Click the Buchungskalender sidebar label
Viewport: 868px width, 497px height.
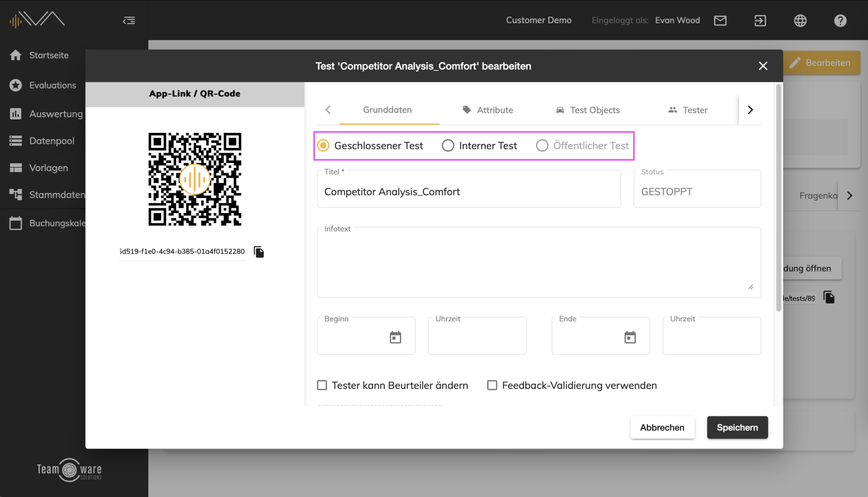pyautogui.click(x=57, y=223)
